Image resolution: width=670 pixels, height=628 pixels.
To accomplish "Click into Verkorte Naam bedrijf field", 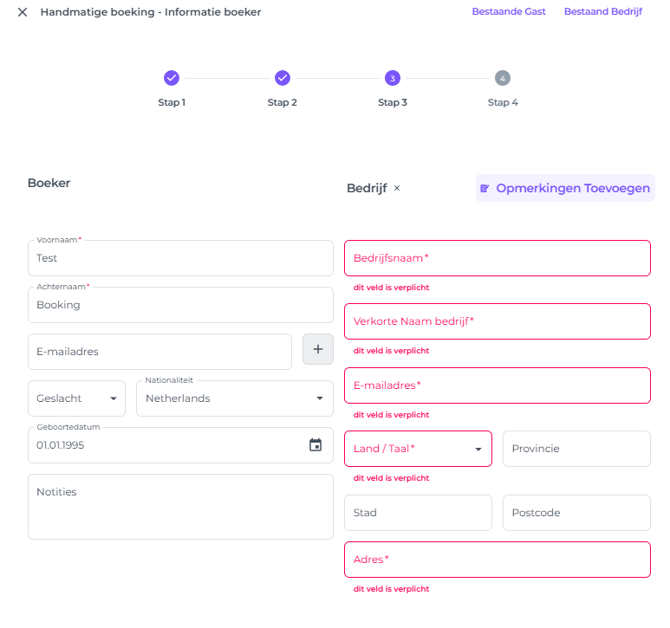I will click(497, 321).
